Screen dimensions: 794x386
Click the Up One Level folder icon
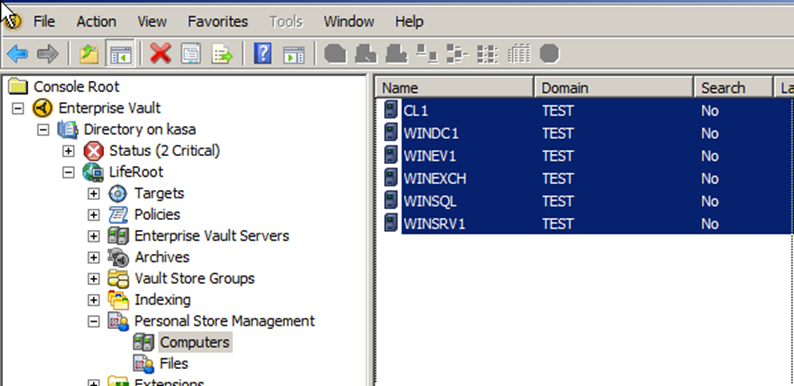coord(89,54)
